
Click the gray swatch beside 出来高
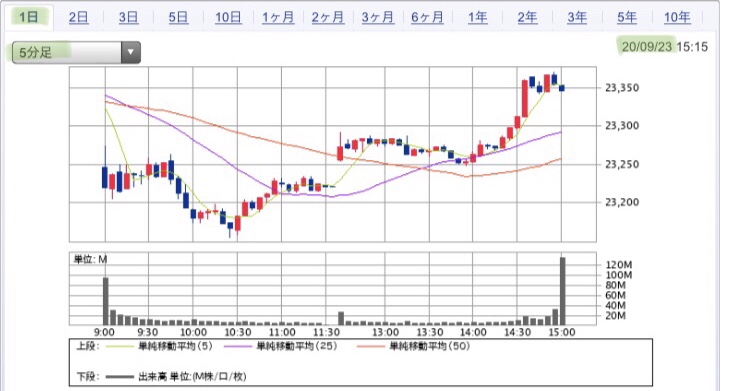click(x=119, y=377)
